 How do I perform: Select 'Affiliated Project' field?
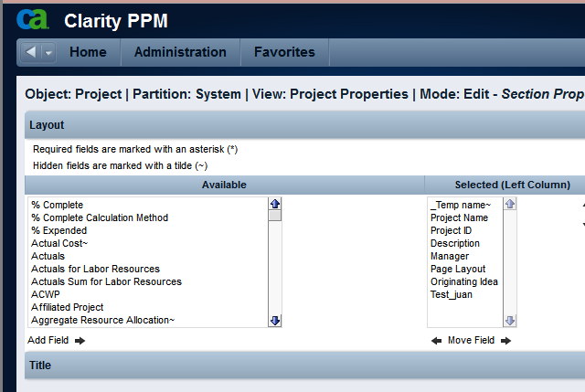pos(67,307)
